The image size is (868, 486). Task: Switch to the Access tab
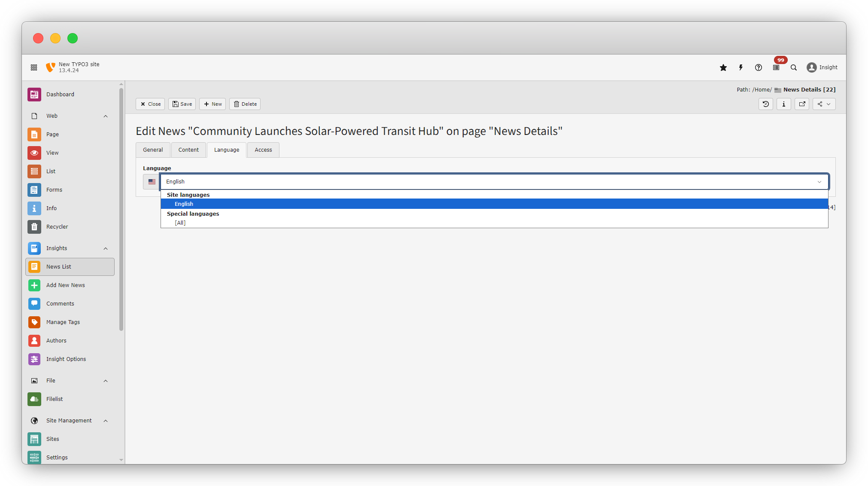coord(263,150)
